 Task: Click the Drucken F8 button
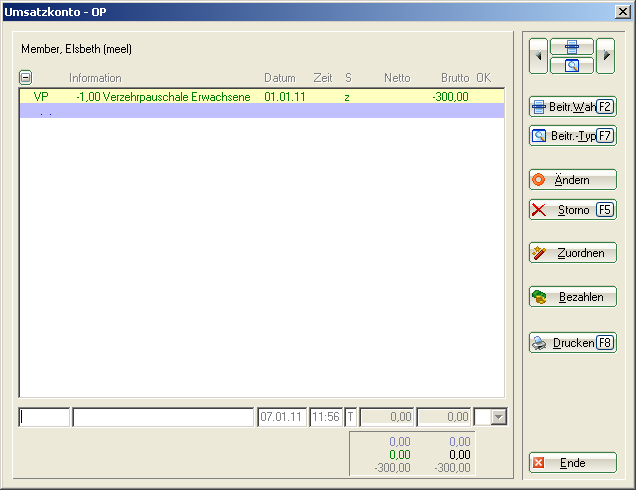coord(573,343)
